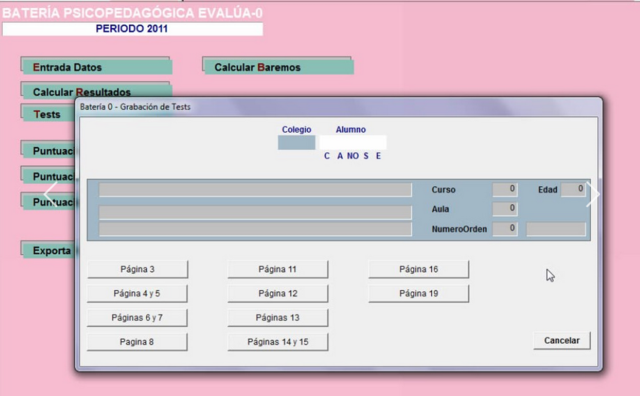640x396 pixels.
Task: Open the Página 3 test entry
Action: 138,269
